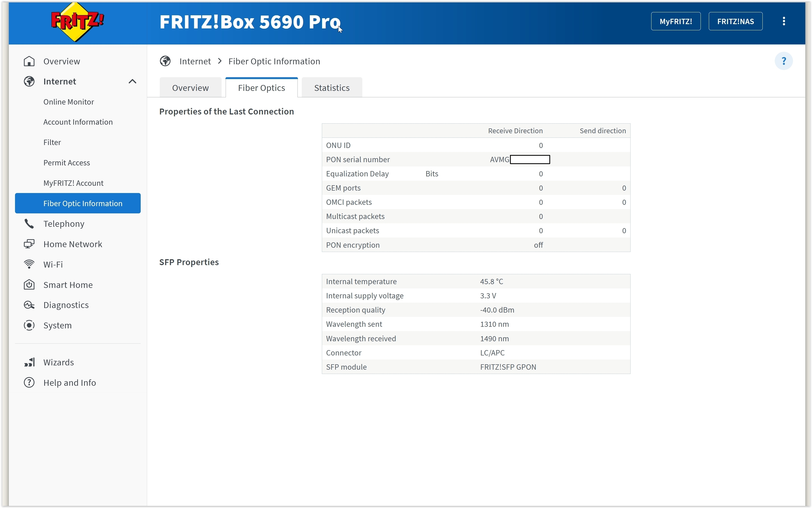
Task: Click the Wavelength received value 1490 nm
Action: tap(494, 338)
